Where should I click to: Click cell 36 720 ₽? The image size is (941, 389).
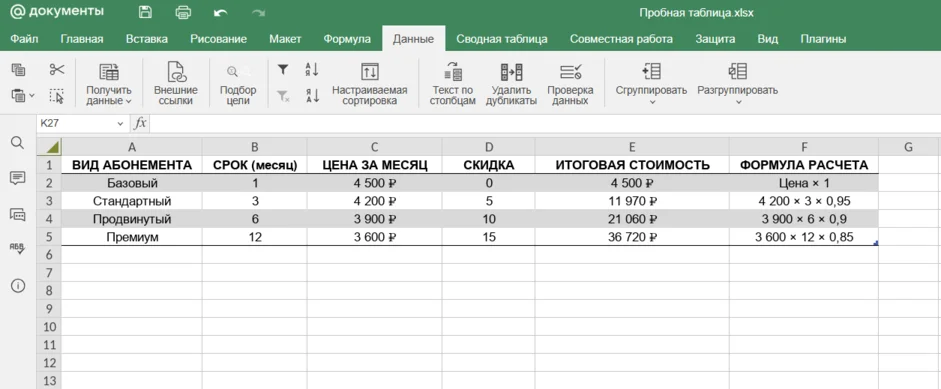coord(632,237)
